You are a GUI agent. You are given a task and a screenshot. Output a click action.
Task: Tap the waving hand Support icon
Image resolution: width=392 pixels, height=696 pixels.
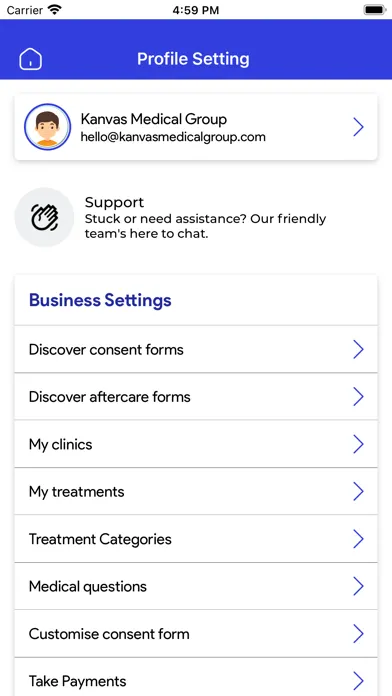pos(44,218)
